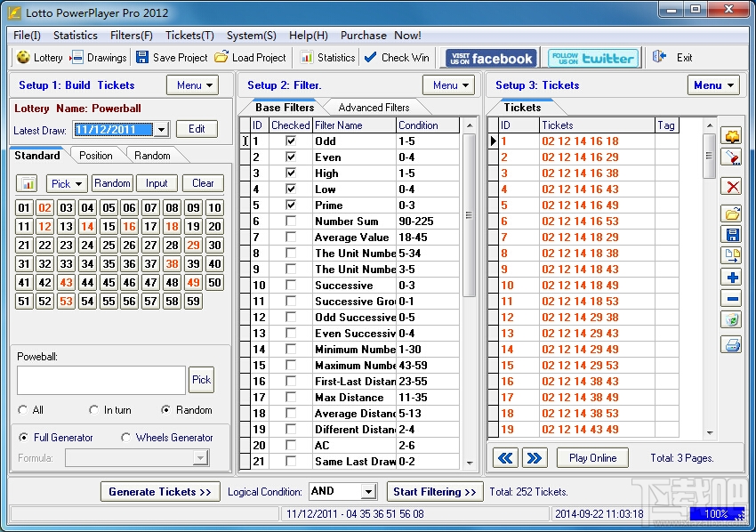Image resolution: width=756 pixels, height=532 pixels.
Task: Uncheck the Prime filter checkbox
Action: (x=291, y=205)
